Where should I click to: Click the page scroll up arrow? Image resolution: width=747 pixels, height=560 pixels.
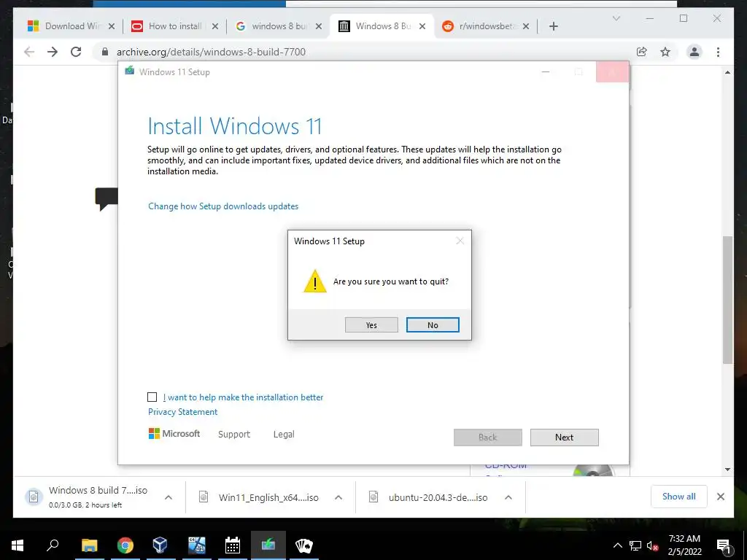(727, 72)
